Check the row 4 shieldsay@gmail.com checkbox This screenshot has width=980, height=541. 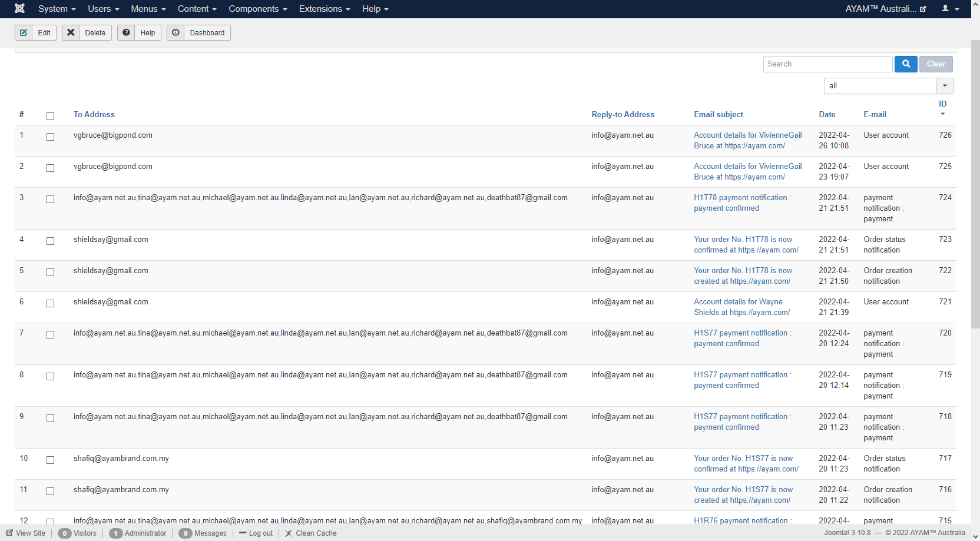click(50, 241)
